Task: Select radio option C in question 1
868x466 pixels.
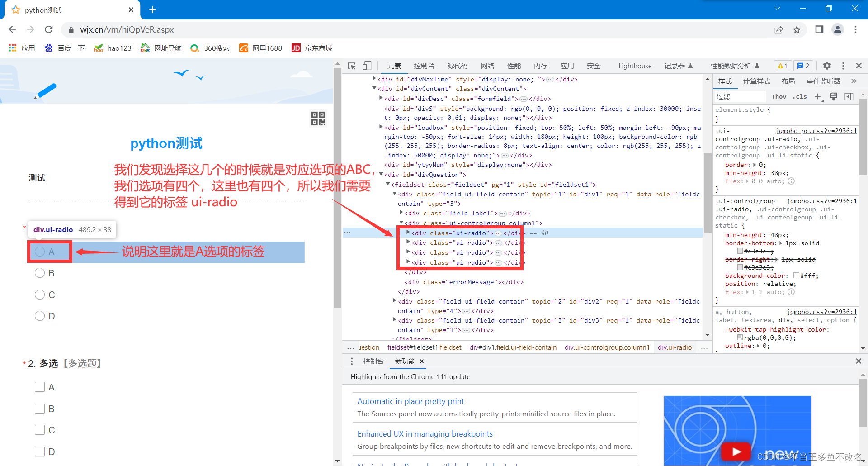Action: click(40, 295)
